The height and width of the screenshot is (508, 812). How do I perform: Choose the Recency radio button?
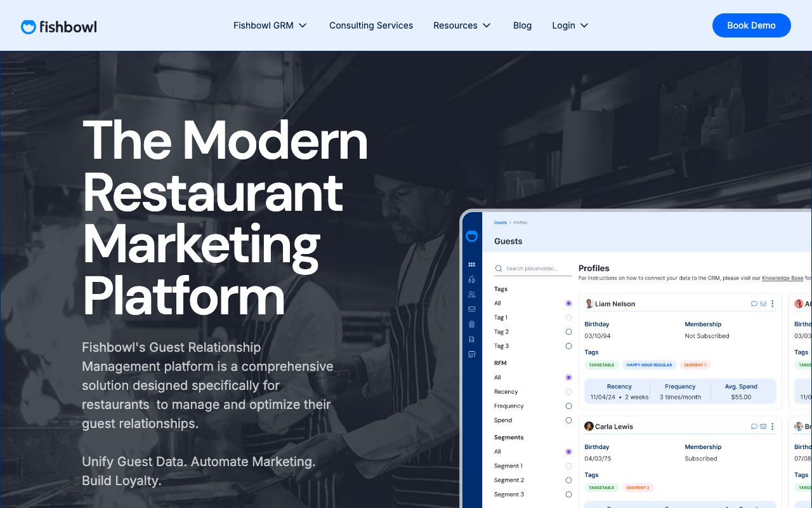tap(568, 392)
